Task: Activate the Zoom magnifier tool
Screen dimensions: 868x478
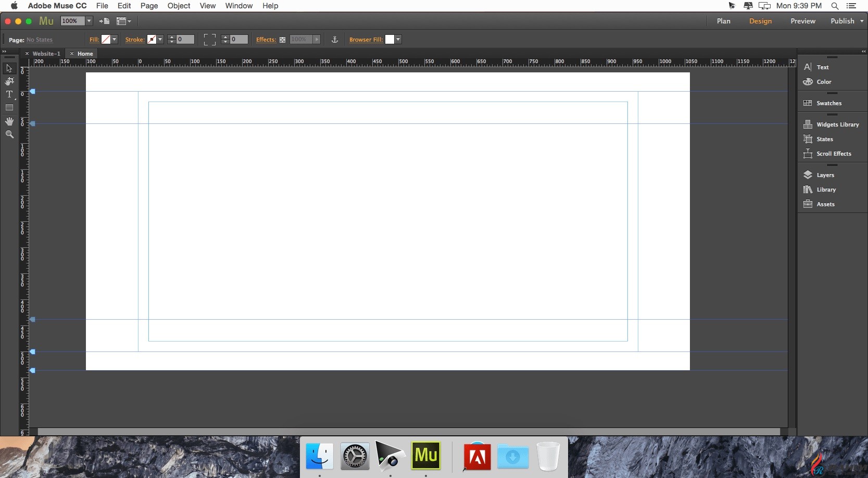Action: click(x=9, y=134)
